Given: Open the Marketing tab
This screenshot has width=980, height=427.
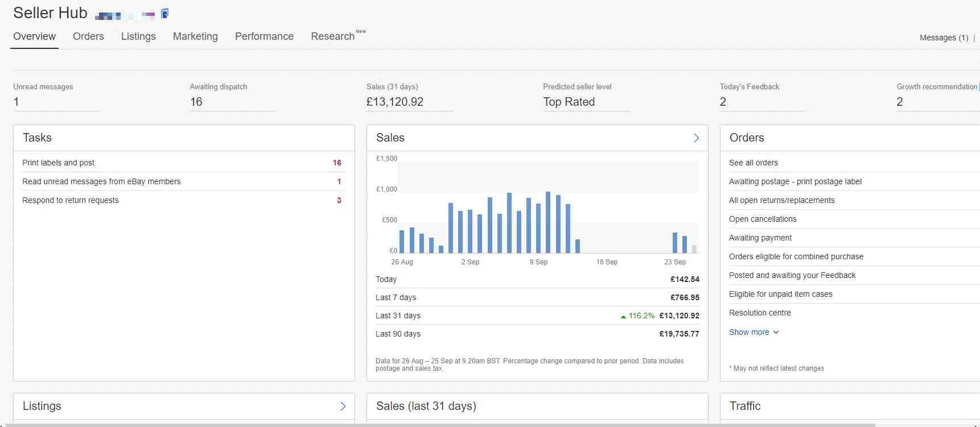Looking at the screenshot, I should (195, 36).
